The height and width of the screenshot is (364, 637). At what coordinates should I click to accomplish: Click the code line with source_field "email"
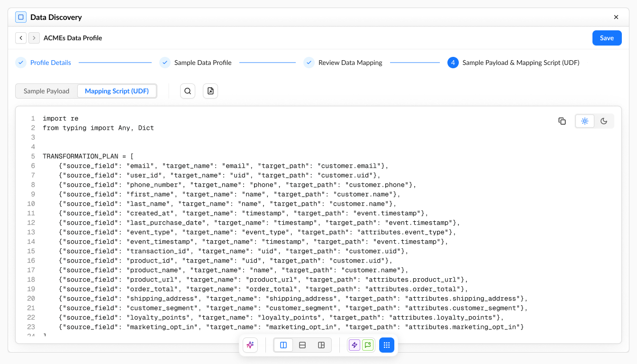tap(224, 166)
